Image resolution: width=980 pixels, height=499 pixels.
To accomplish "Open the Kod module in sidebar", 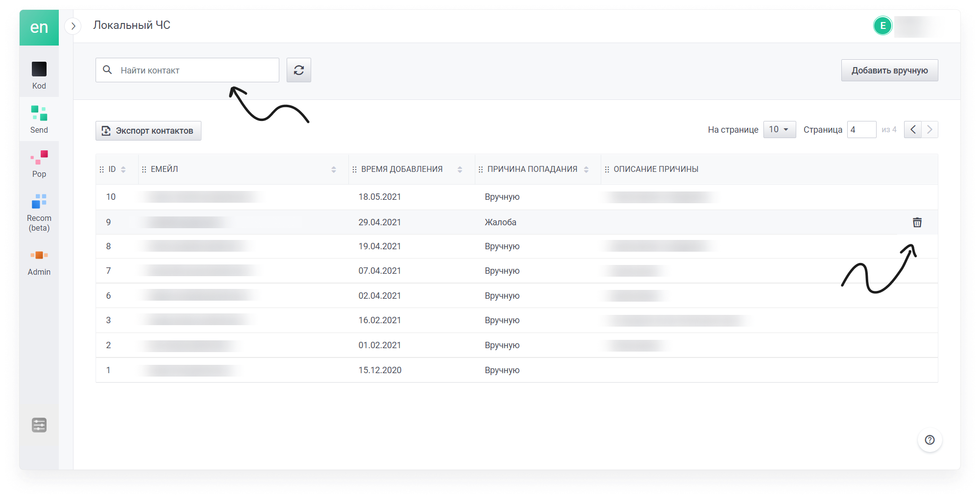I will tap(39, 75).
